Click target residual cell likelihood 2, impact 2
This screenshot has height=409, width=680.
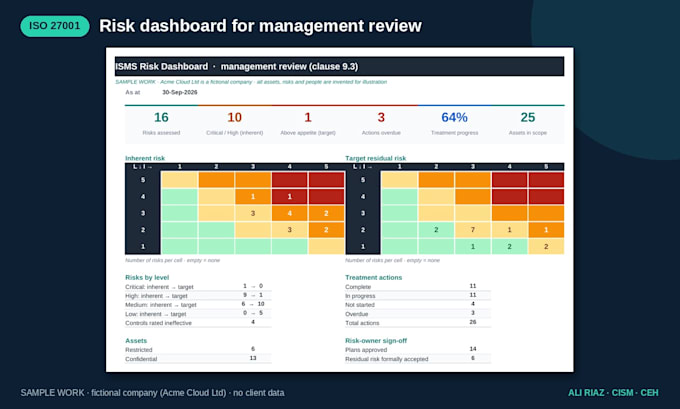point(436,230)
